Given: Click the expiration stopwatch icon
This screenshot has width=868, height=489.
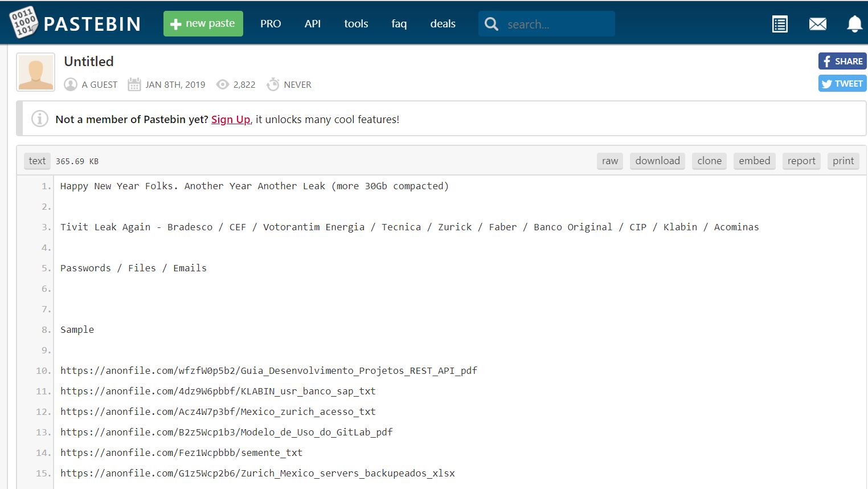Looking at the screenshot, I should [x=273, y=84].
